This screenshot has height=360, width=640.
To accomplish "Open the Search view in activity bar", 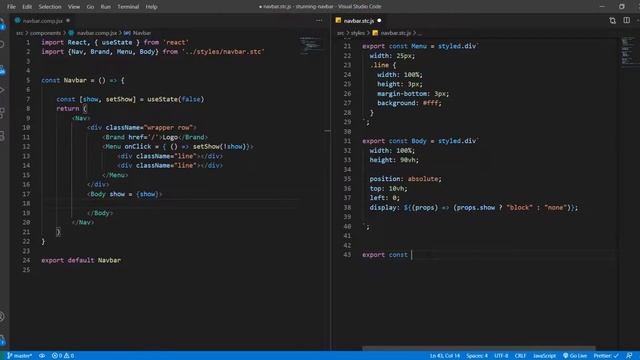I will (x=3, y=44).
